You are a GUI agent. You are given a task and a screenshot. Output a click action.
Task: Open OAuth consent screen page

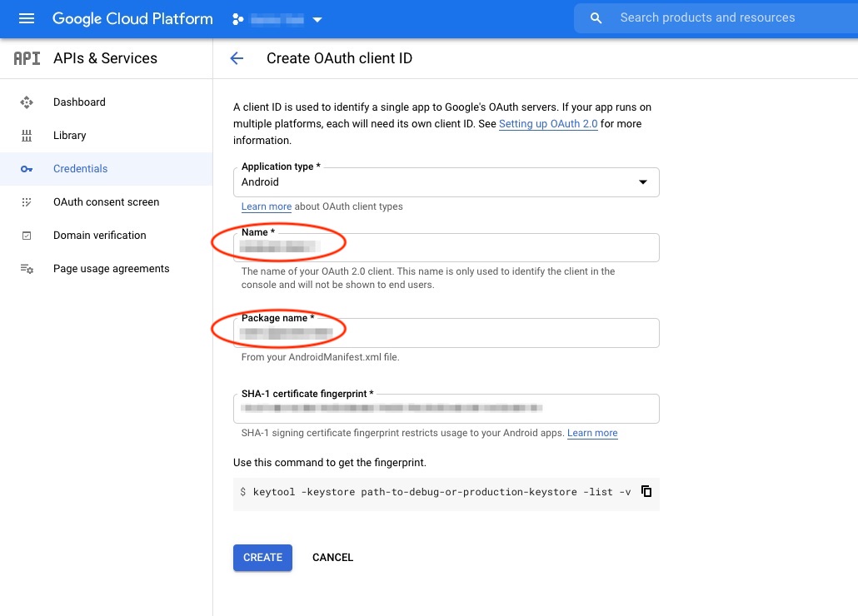(106, 202)
